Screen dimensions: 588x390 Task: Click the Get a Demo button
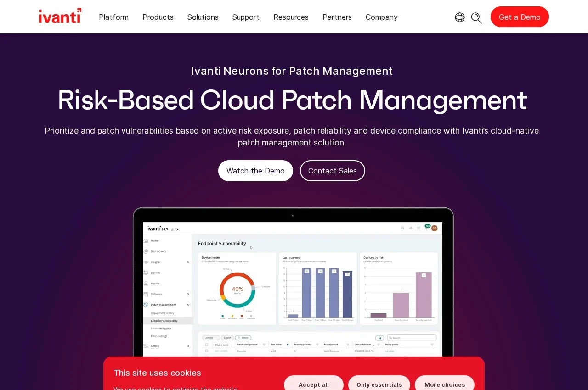pyautogui.click(x=520, y=17)
